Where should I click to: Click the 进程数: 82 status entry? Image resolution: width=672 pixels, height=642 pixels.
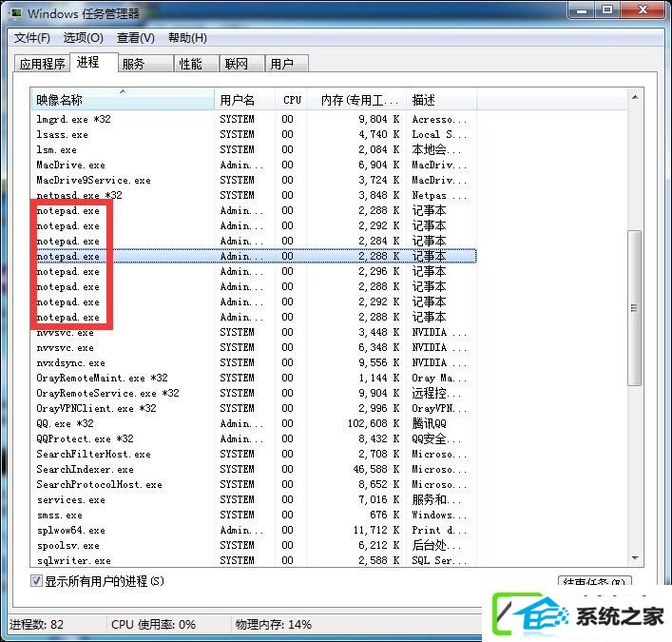(x=36, y=625)
